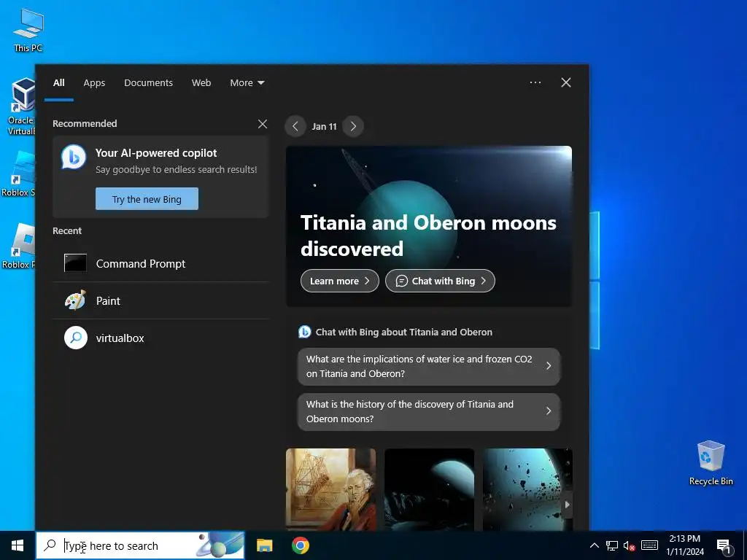Click Titania and Oberon moons discovered headline

coord(428,236)
